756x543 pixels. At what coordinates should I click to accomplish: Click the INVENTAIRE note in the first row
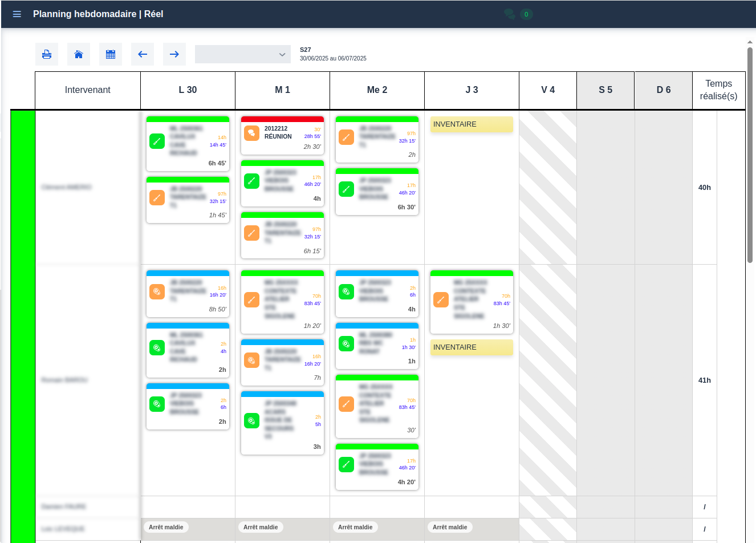click(472, 124)
